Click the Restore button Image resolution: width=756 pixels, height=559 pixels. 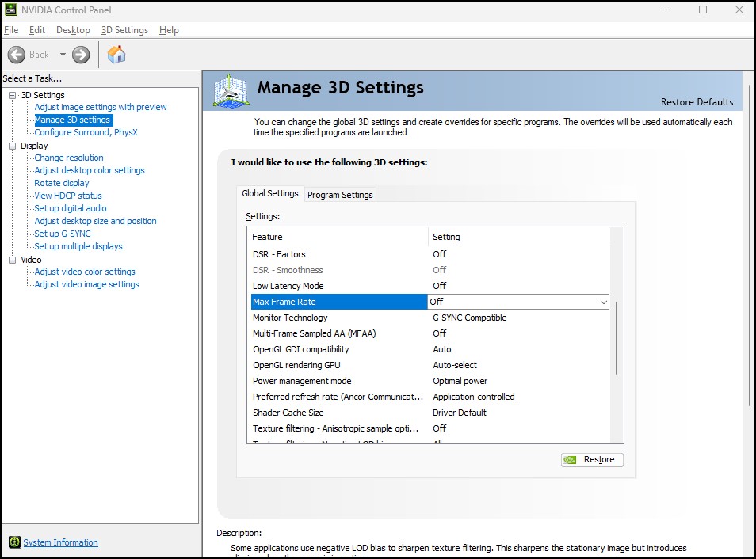tap(592, 460)
